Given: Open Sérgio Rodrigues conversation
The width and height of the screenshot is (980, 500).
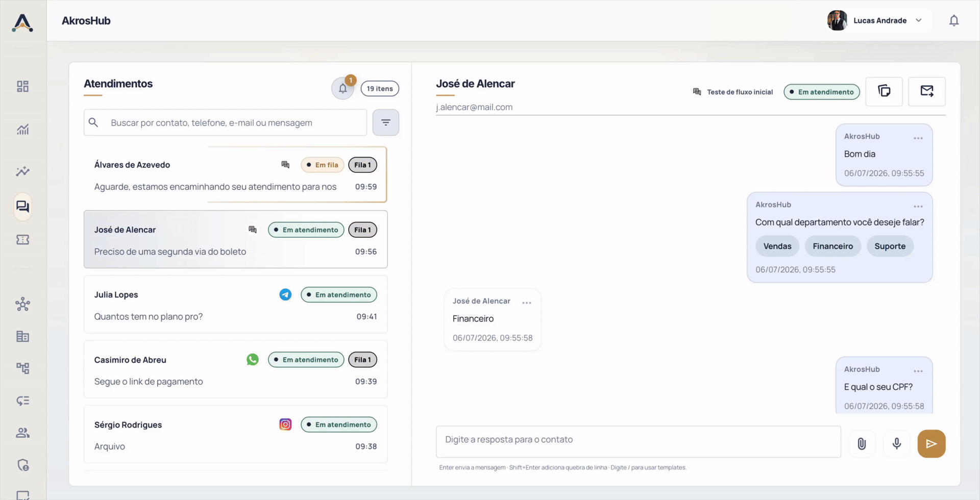Looking at the screenshot, I should point(235,434).
